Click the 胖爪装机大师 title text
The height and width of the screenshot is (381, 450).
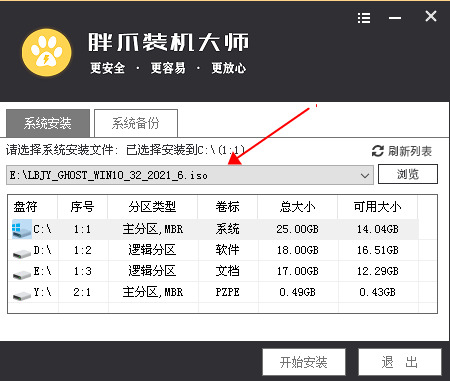coord(169,43)
